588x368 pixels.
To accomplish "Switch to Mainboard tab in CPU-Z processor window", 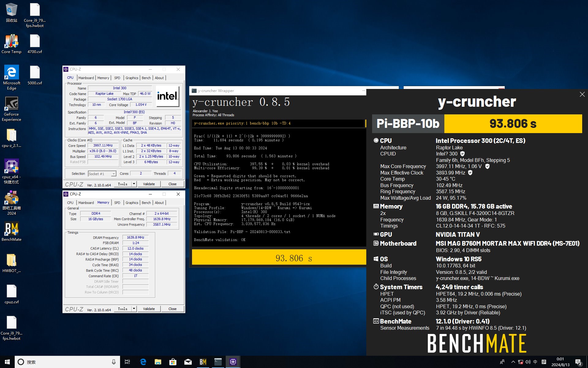I will point(86,78).
